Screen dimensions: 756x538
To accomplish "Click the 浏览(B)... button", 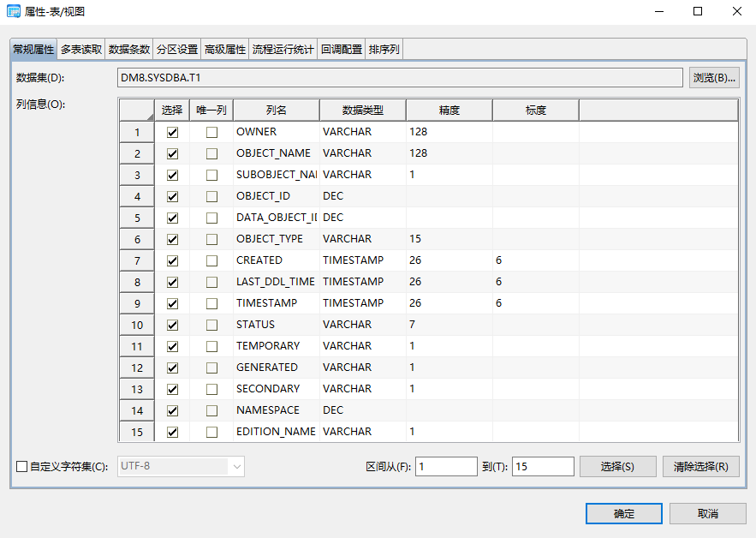I will (714, 77).
